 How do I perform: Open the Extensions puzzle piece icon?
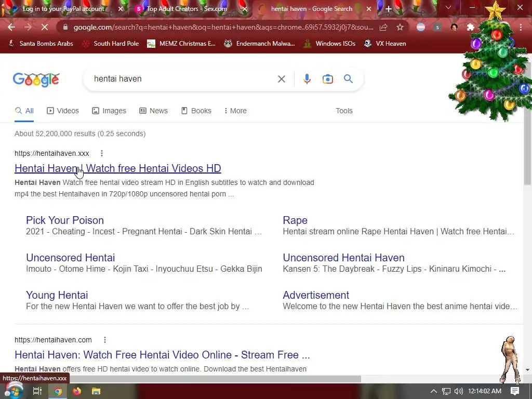[471, 27]
